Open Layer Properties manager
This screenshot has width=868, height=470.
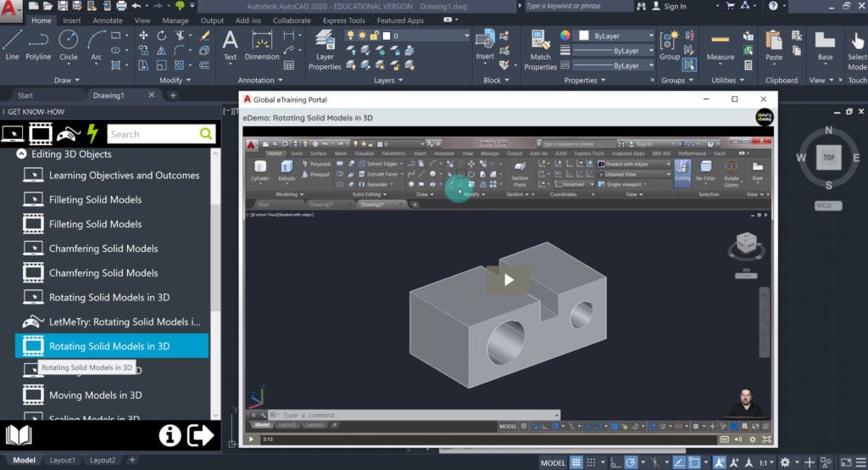(x=325, y=50)
